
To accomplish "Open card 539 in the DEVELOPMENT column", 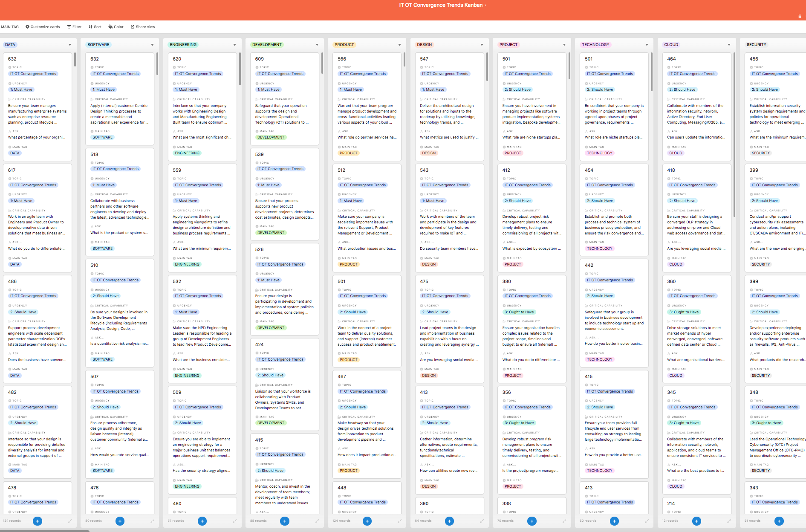I will pyautogui.click(x=285, y=194).
